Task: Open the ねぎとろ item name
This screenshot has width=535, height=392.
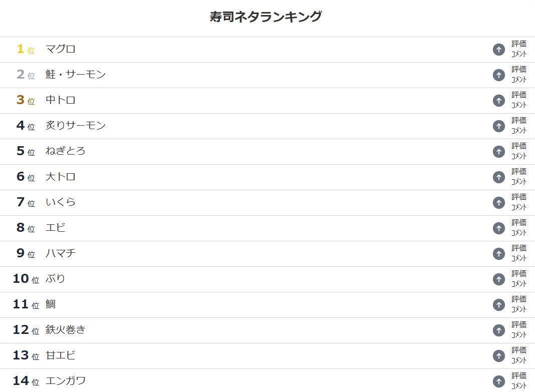Action: pyautogui.click(x=65, y=151)
